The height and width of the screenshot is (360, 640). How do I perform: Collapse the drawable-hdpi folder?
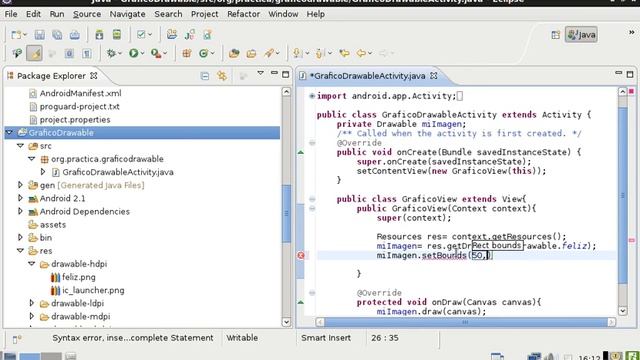[x=31, y=264]
